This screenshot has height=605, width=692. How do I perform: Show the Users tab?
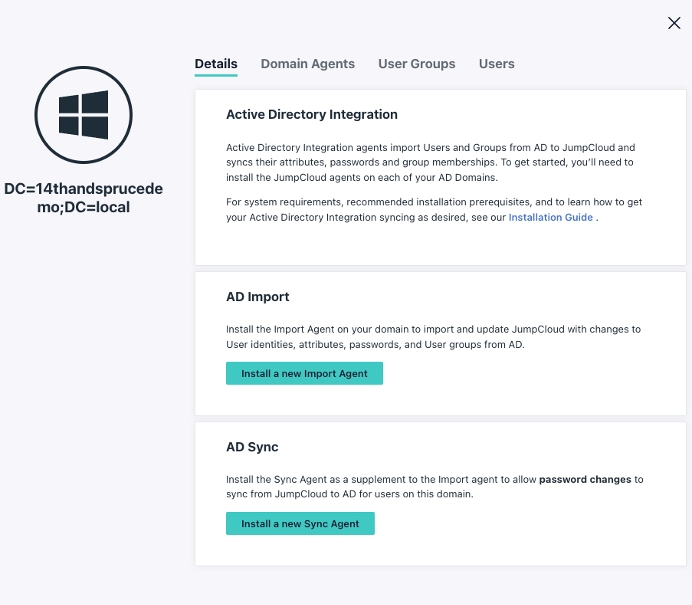click(x=496, y=64)
